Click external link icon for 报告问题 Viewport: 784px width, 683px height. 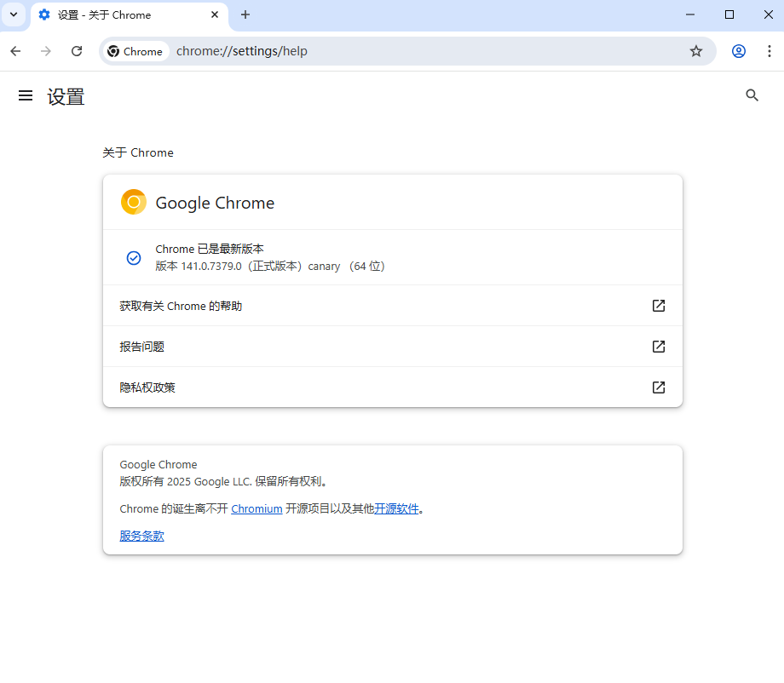click(659, 347)
